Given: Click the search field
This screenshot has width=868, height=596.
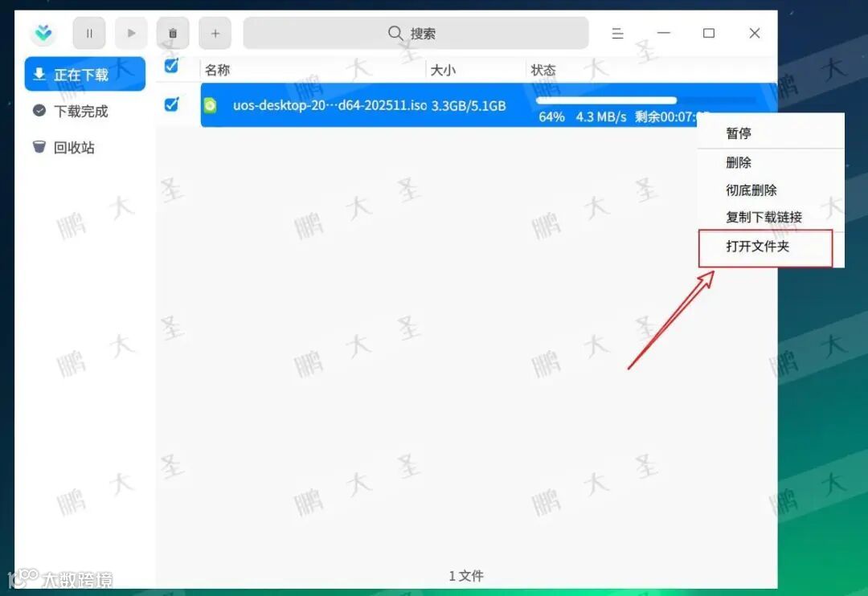Looking at the screenshot, I should 416,33.
